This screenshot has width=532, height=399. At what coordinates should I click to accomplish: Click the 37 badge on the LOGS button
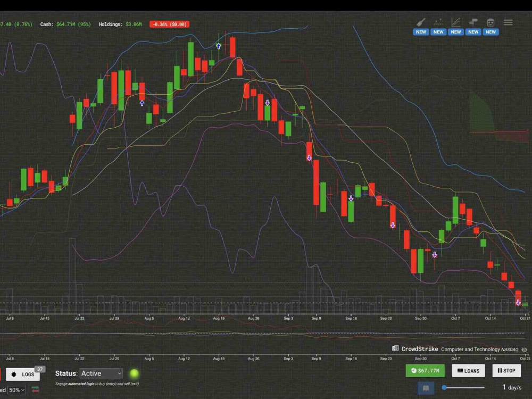coord(40,369)
